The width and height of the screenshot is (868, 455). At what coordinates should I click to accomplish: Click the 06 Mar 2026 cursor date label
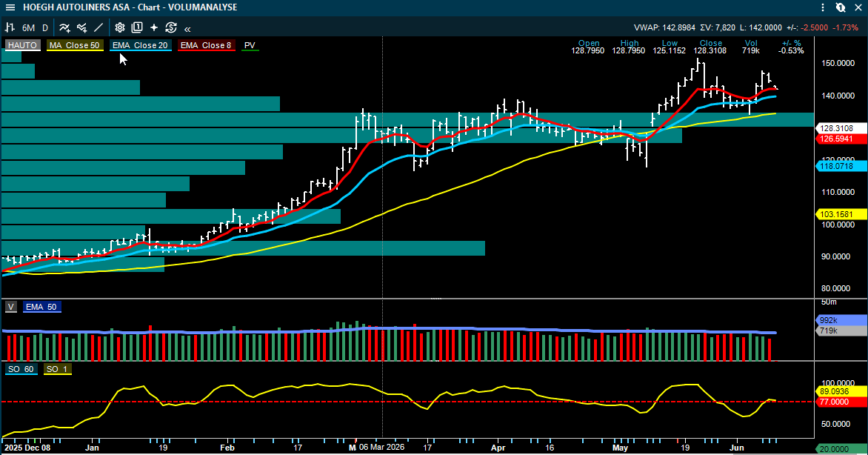click(x=381, y=448)
